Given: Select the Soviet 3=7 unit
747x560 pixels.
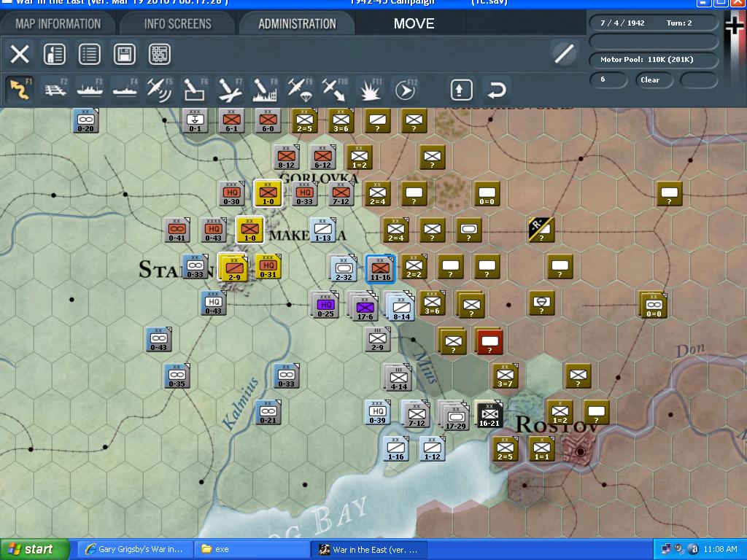Looking at the screenshot, I should point(505,376).
